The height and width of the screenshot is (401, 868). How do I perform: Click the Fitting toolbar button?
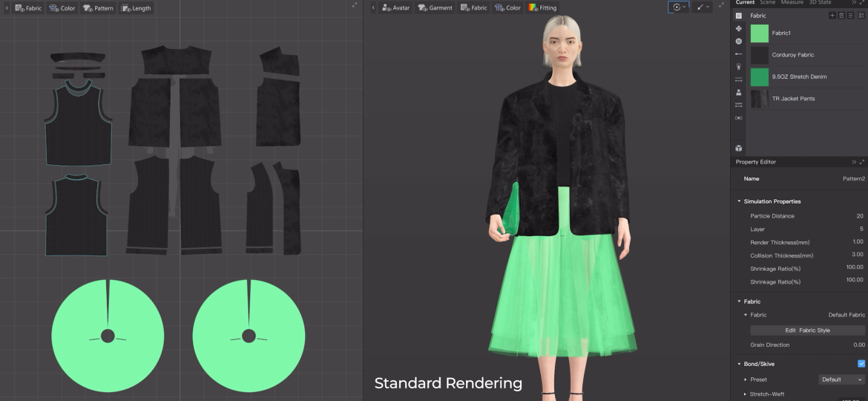pos(542,8)
